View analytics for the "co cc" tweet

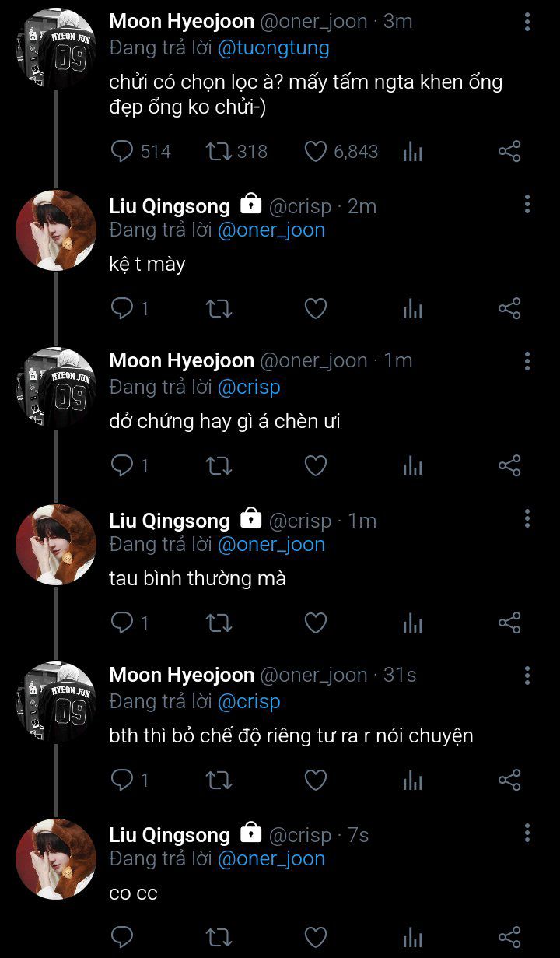point(412,938)
